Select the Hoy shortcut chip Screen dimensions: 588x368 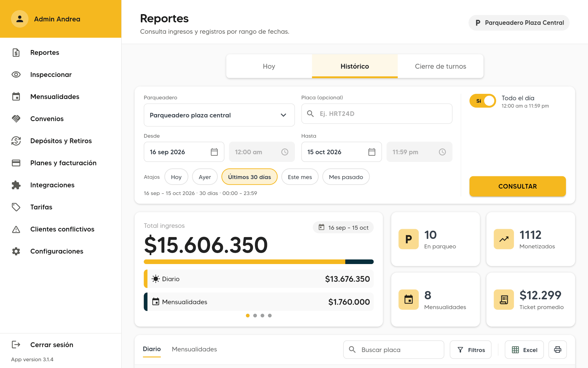[176, 177]
